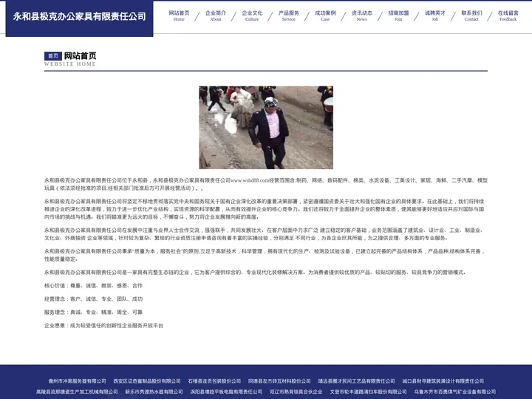This screenshot has height=399, width=532.
Task: Open footer link 靖远县圈才民间工艺品有限责任公司
Action: pos(356,381)
